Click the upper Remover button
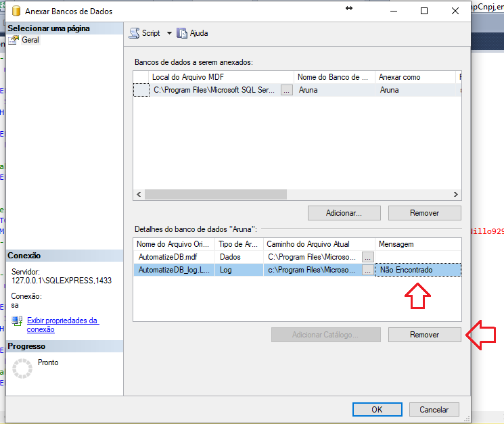 (x=425, y=213)
